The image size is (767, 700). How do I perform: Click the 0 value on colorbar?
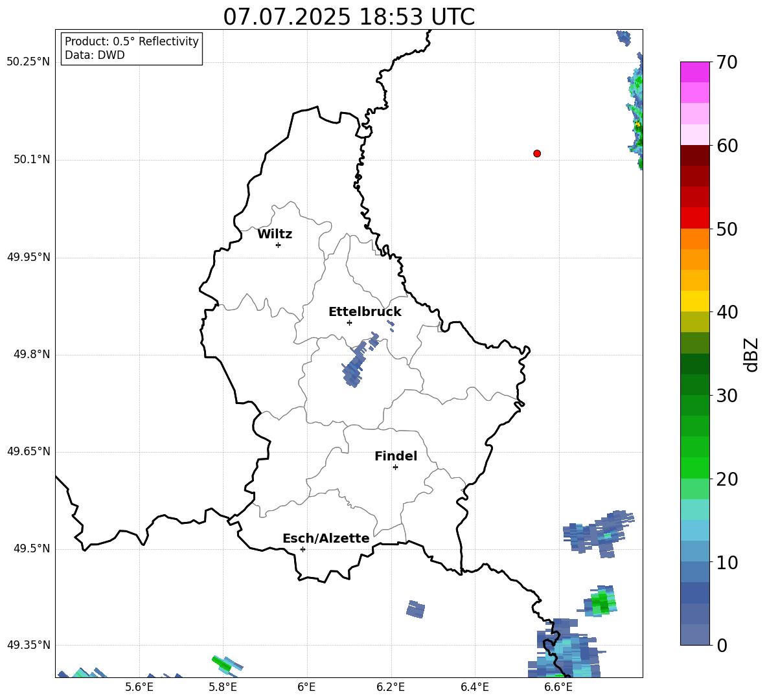tap(722, 646)
